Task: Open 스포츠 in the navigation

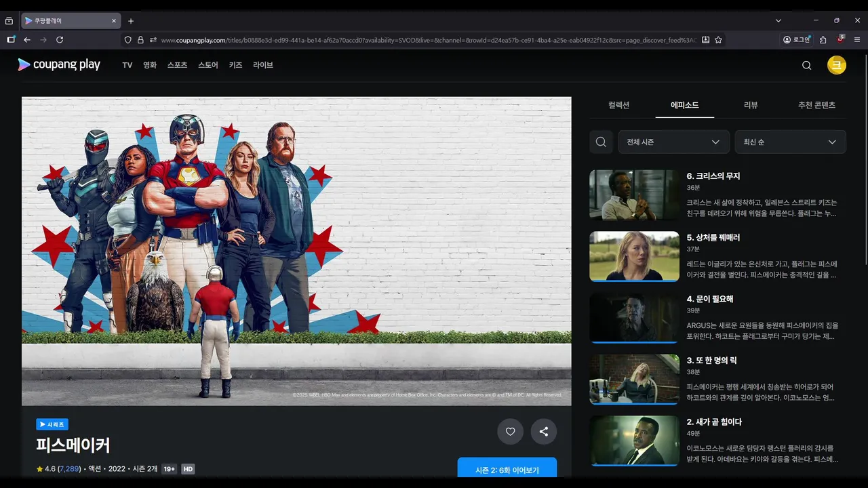Action: 177,65
